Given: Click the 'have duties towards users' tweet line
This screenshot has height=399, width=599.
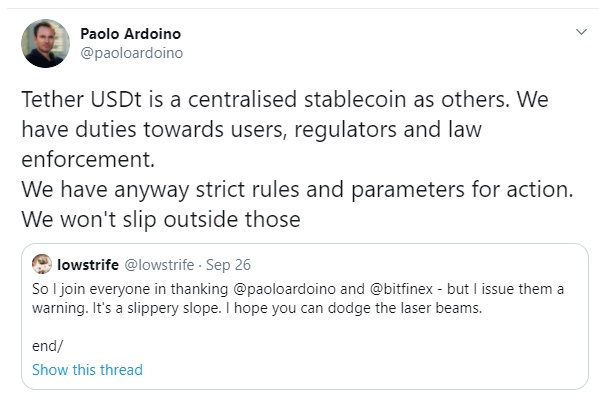Looking at the screenshot, I should point(251,130).
